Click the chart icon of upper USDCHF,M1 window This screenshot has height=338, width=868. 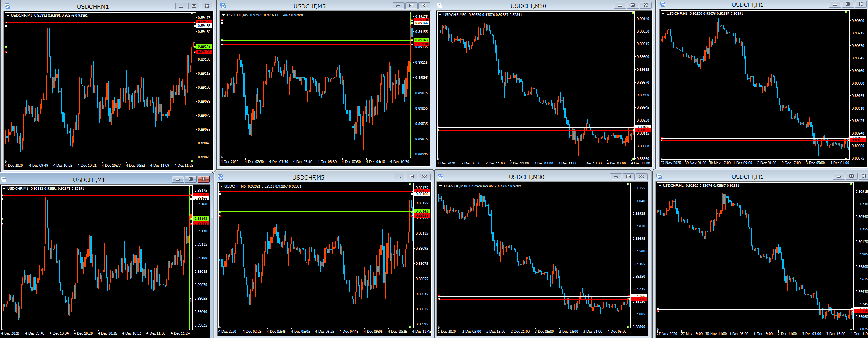[x=7, y=6]
